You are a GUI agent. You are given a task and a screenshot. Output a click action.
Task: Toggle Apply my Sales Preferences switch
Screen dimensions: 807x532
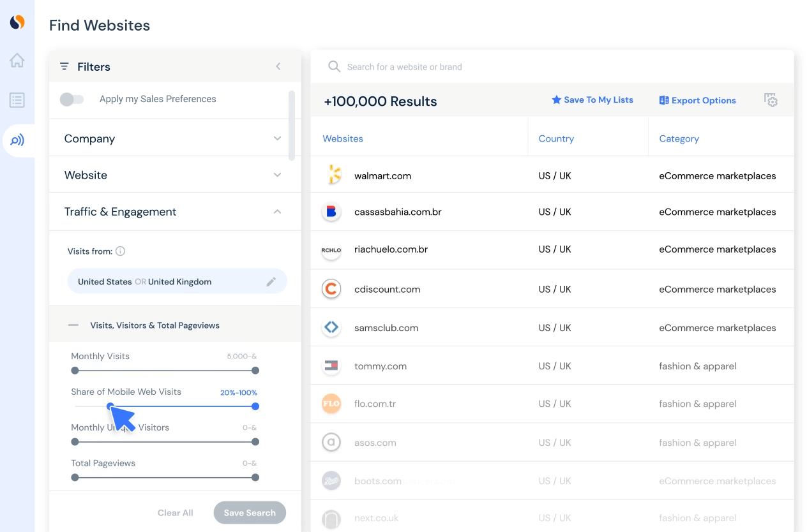coord(72,100)
